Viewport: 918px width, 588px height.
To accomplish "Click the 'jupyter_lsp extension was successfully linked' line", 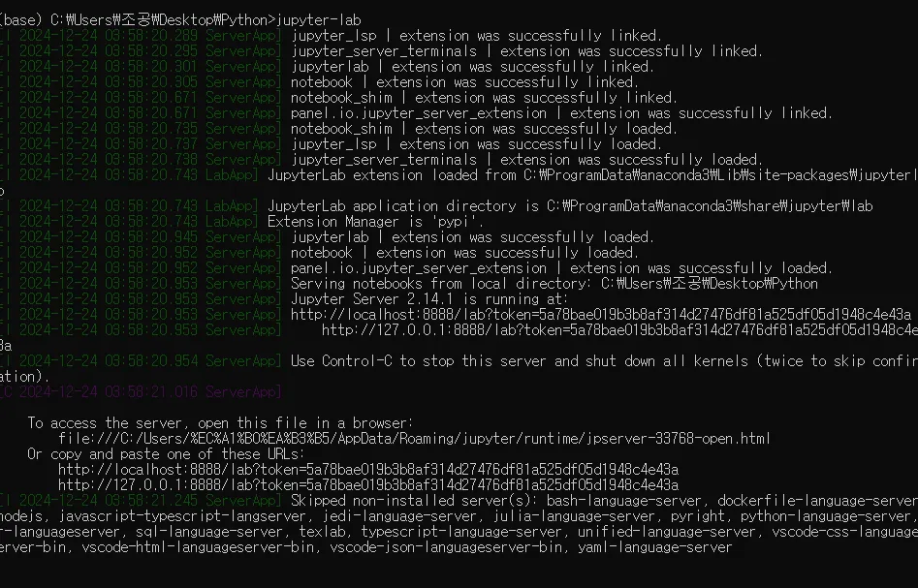I will coord(476,36).
